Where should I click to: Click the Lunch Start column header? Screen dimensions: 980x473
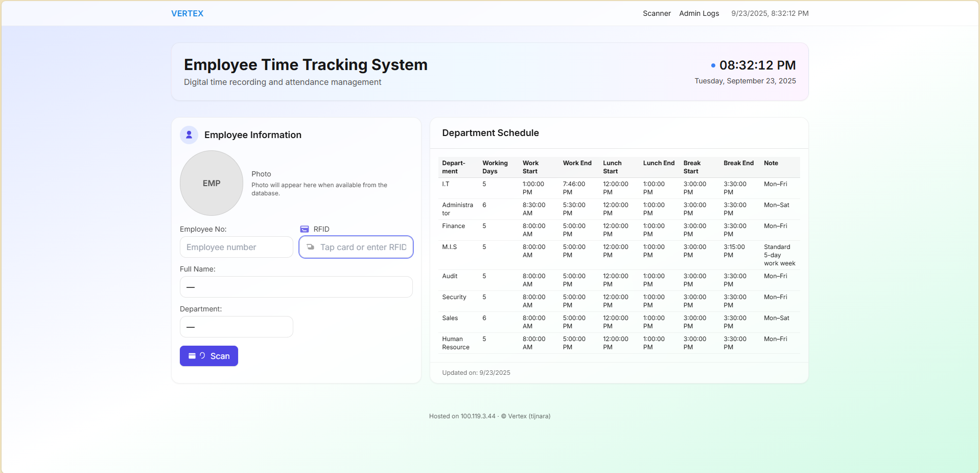[612, 167]
